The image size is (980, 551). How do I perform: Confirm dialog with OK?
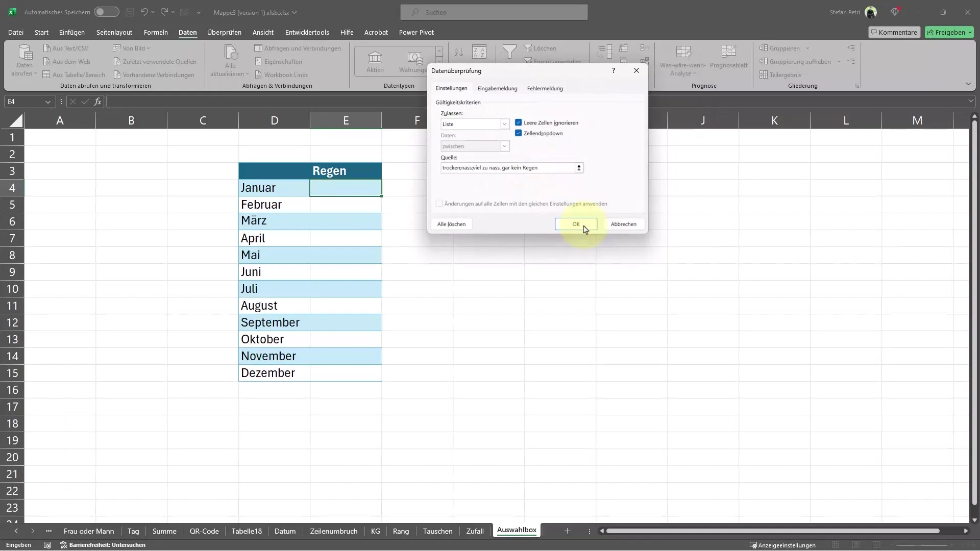(x=576, y=224)
